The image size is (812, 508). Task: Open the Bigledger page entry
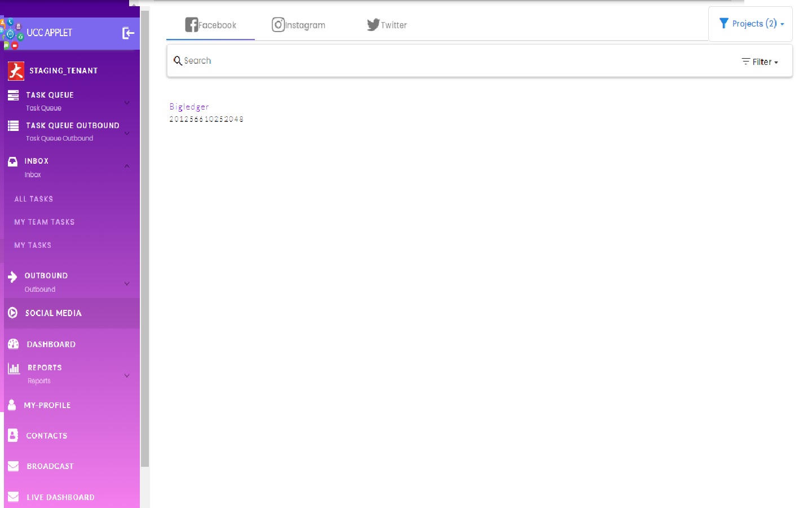189,107
